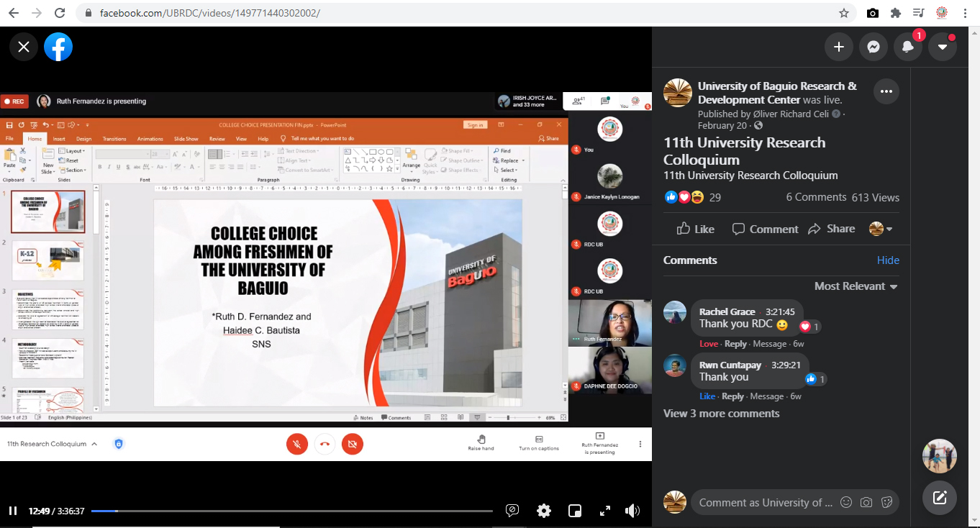Viewport: 980px width, 528px height.
Task: Turn off the camera toggle
Action: (353, 444)
